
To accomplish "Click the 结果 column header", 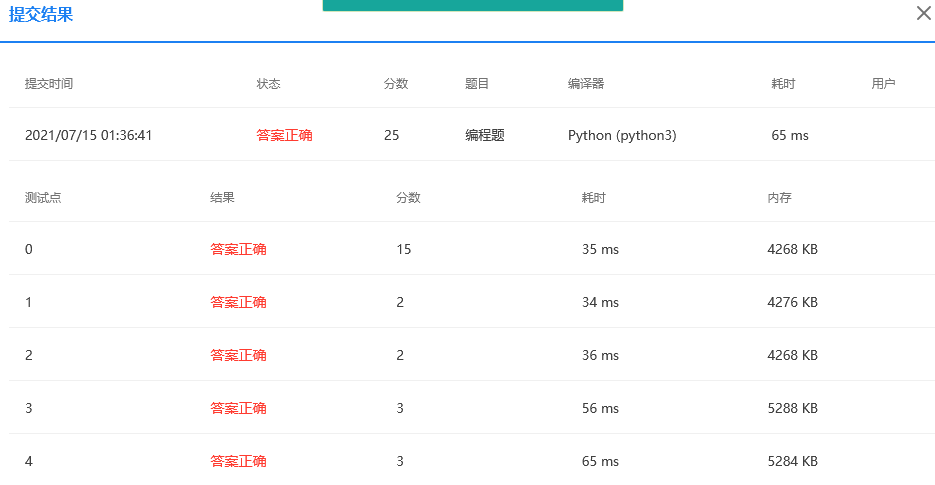I will pos(222,197).
